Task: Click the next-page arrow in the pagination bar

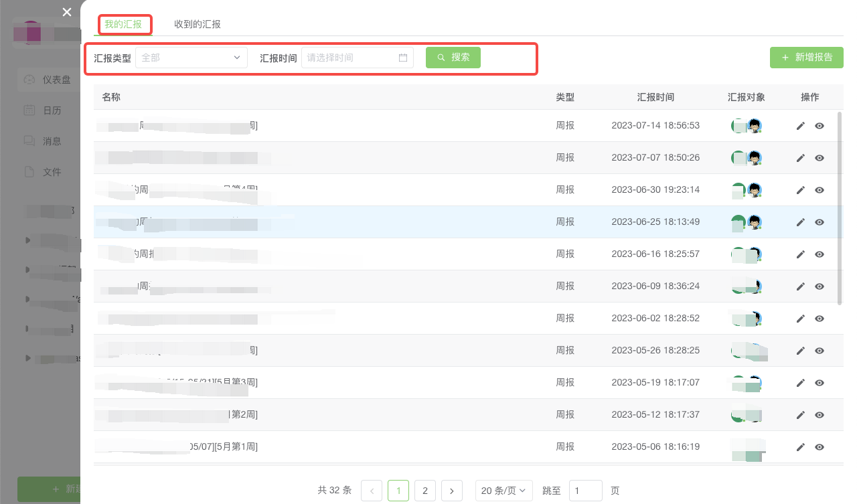Action: tap(452, 491)
